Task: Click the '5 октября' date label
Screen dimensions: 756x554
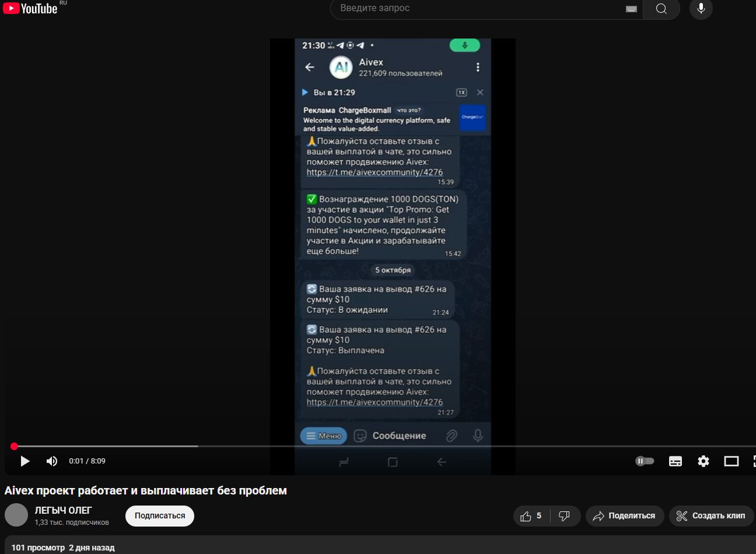Action: pyautogui.click(x=393, y=270)
